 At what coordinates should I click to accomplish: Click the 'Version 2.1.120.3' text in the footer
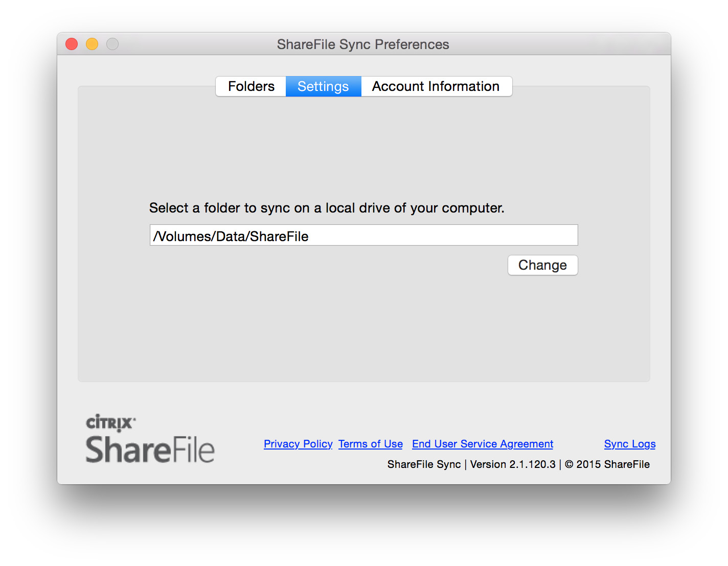[513, 464]
